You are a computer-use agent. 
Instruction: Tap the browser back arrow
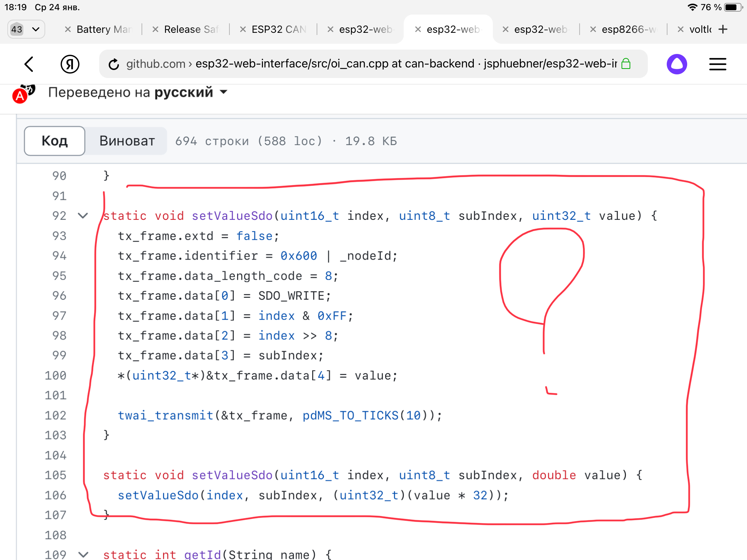(29, 64)
